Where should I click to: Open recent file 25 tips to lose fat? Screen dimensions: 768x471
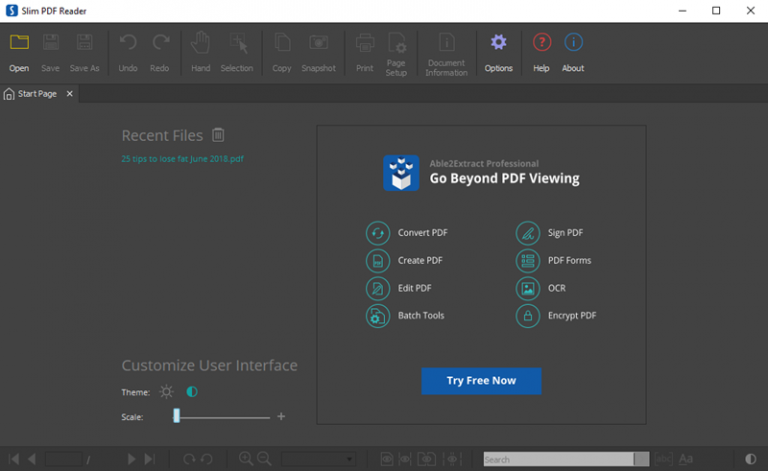[183, 159]
